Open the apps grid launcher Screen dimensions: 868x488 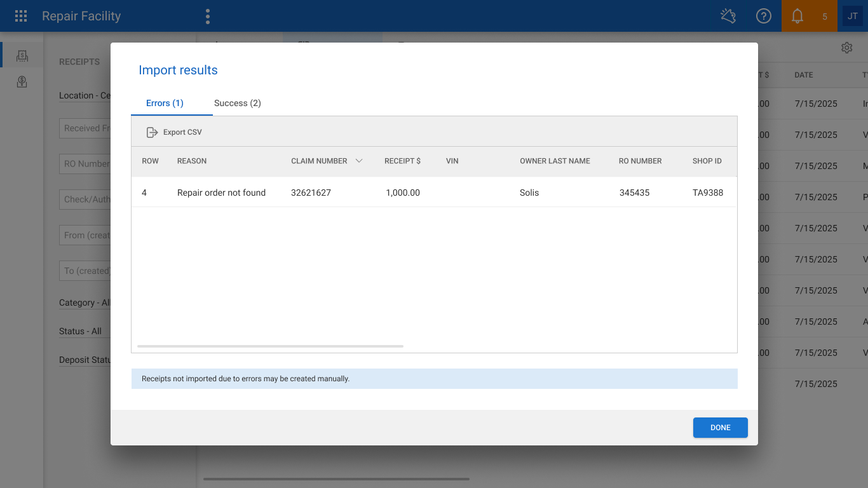(x=21, y=16)
